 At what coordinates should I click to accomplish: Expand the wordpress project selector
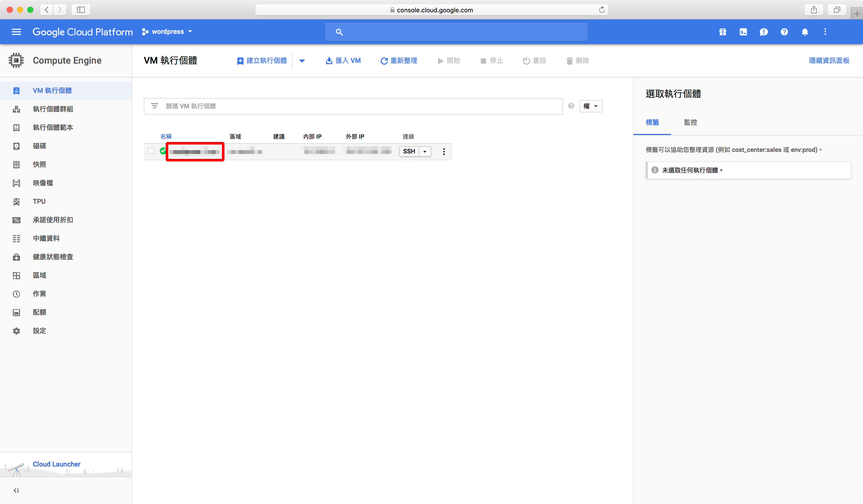(167, 32)
